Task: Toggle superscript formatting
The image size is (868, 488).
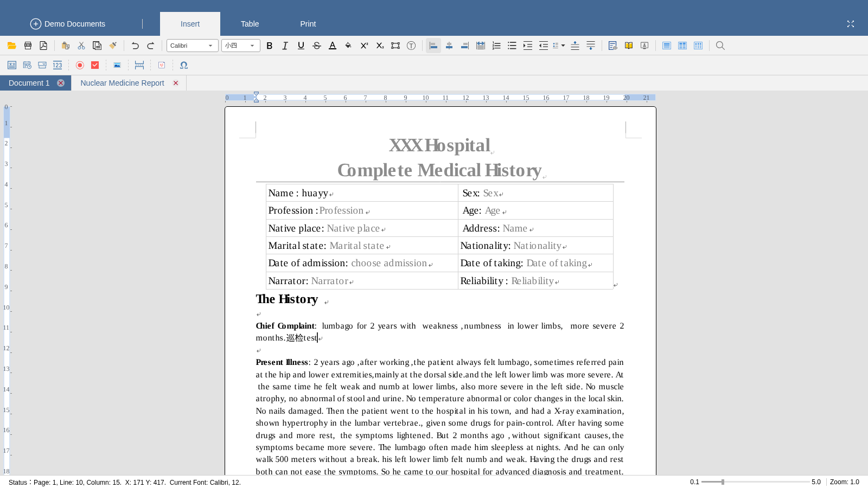Action: (364, 46)
